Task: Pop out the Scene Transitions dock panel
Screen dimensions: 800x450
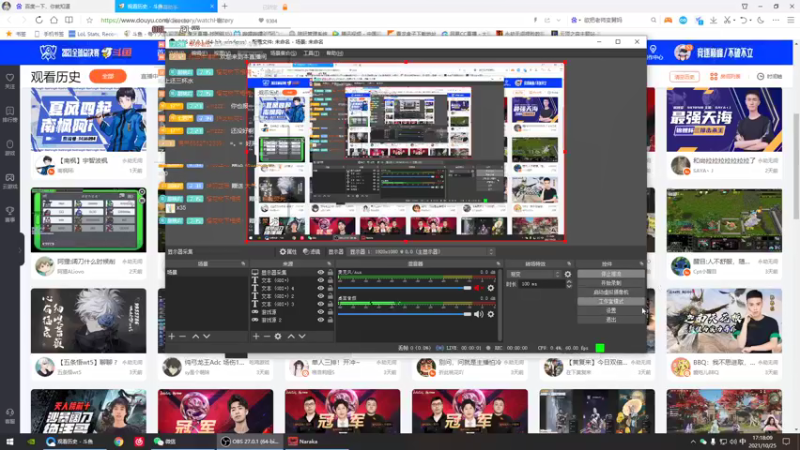Action: pos(569,264)
